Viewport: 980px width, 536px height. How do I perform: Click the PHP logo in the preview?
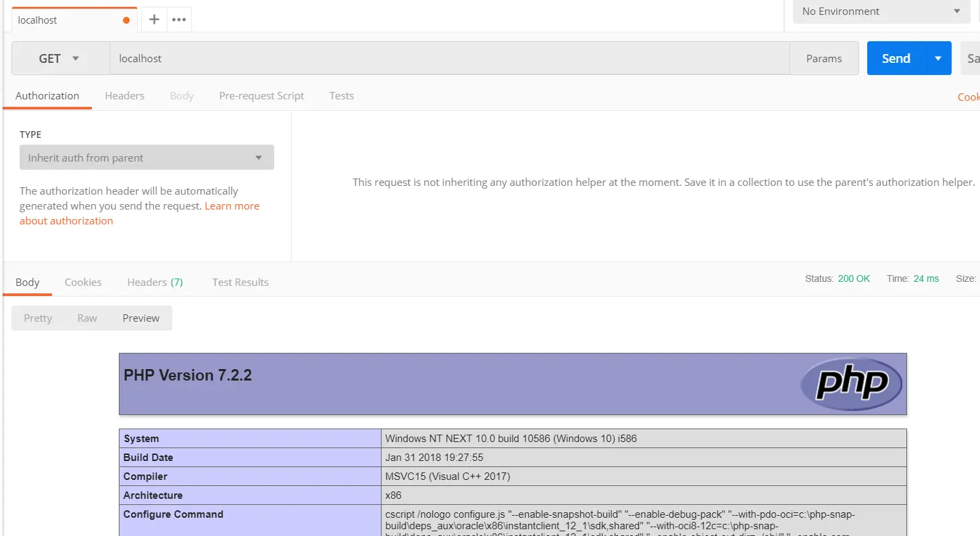tap(851, 383)
